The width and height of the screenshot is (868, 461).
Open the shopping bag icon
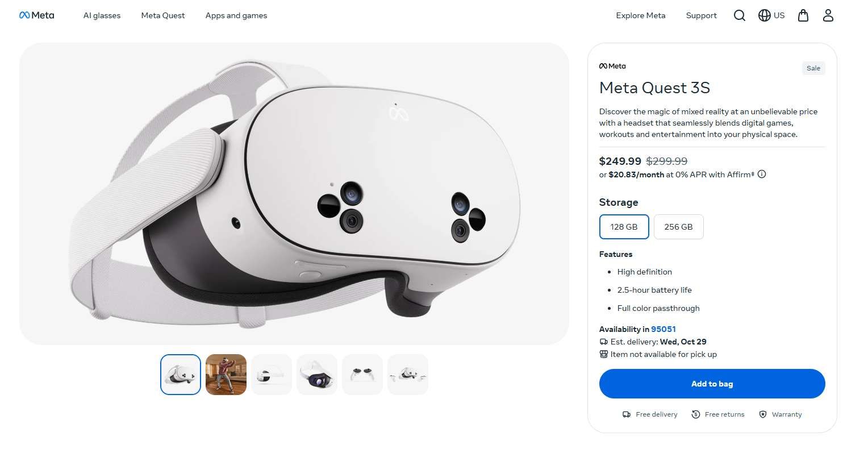coord(803,15)
